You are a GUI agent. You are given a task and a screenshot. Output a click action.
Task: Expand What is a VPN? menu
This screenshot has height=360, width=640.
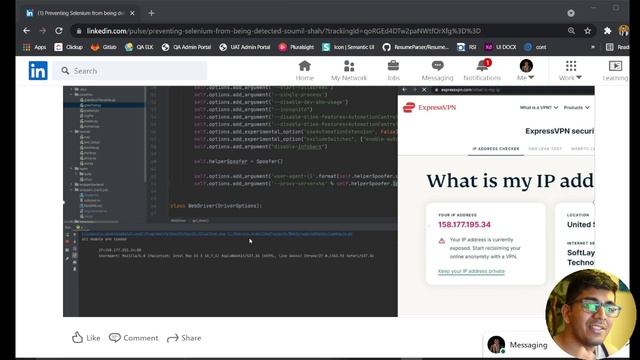point(539,107)
